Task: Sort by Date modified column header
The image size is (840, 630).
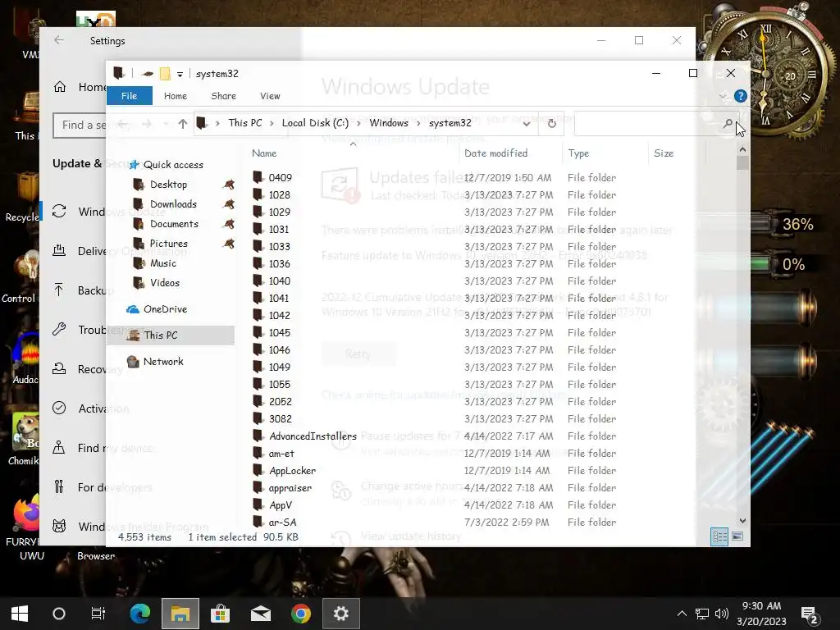Action: click(496, 153)
